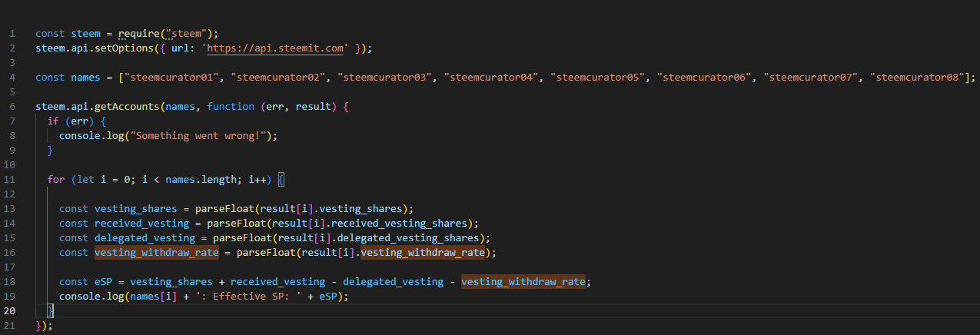Screen dimensions: 980x335
Task: Click received_vesting operand on line 18
Action: tap(278, 281)
